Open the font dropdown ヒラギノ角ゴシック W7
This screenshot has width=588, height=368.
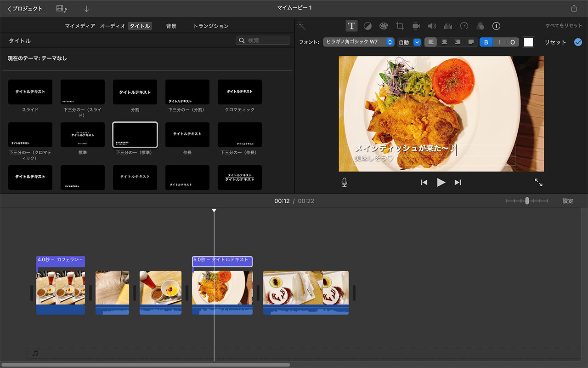pyautogui.click(x=358, y=42)
